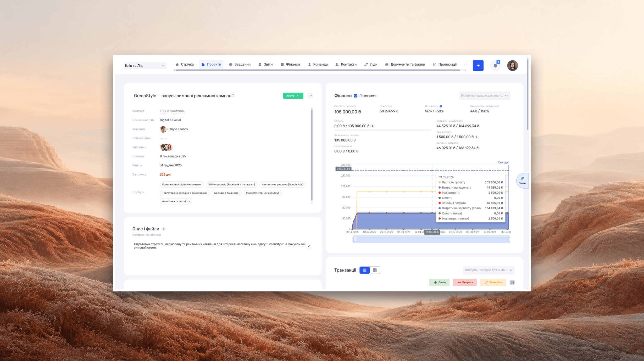Screen dimensions: 644x361
Task: Click the Дохід income button
Action: pyautogui.click(x=439, y=282)
